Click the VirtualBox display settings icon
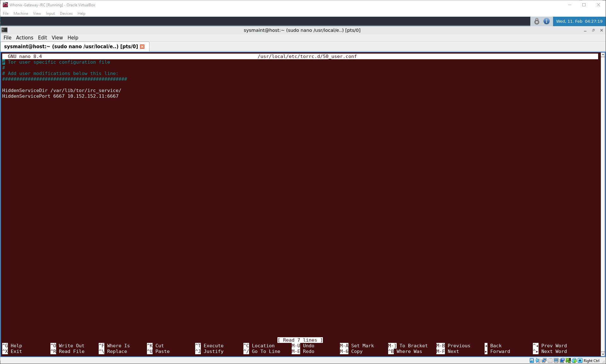606x364 pixels. pyautogui.click(x=556, y=361)
